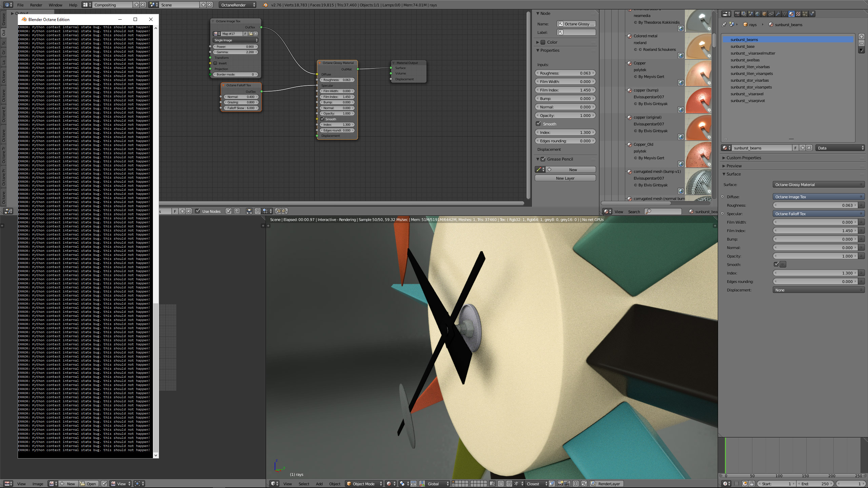Pin the node tree with pushpin icon
The width and height of the screenshot is (868, 488).
[x=229, y=211]
